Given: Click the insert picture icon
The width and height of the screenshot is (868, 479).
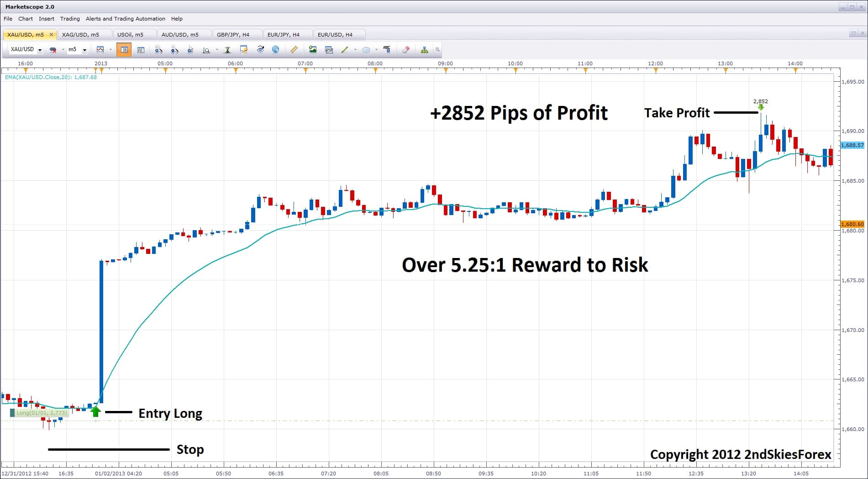Looking at the screenshot, I should (x=313, y=49).
